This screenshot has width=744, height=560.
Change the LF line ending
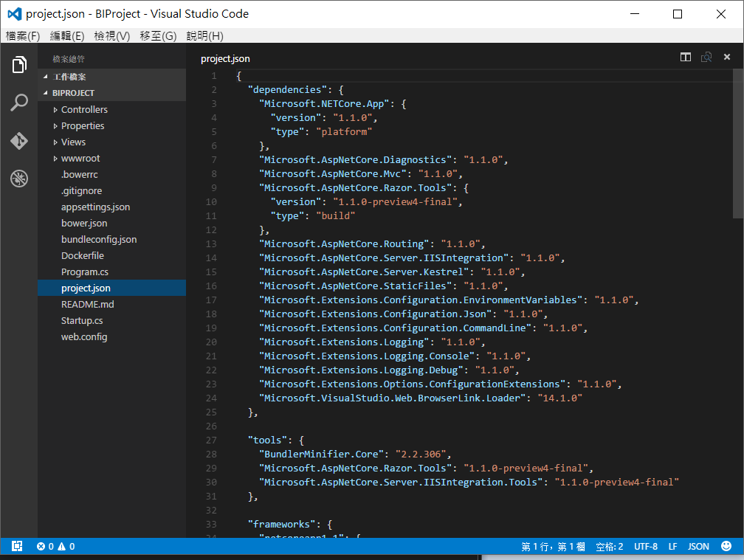click(672, 546)
